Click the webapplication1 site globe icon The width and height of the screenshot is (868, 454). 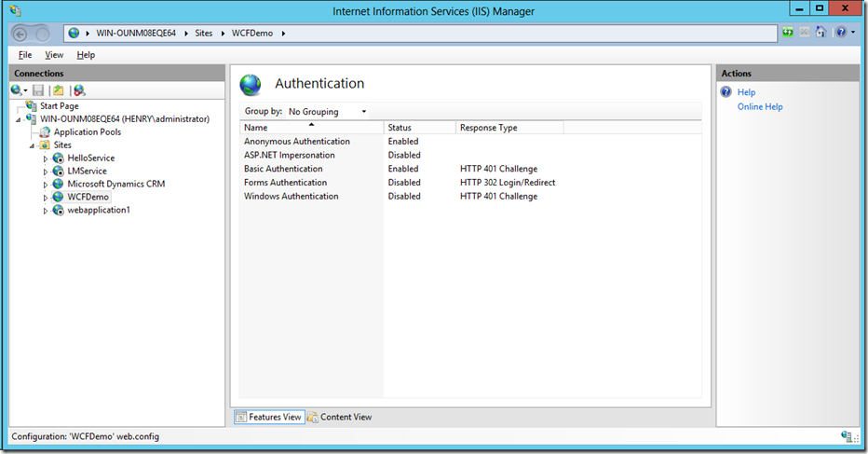point(58,210)
